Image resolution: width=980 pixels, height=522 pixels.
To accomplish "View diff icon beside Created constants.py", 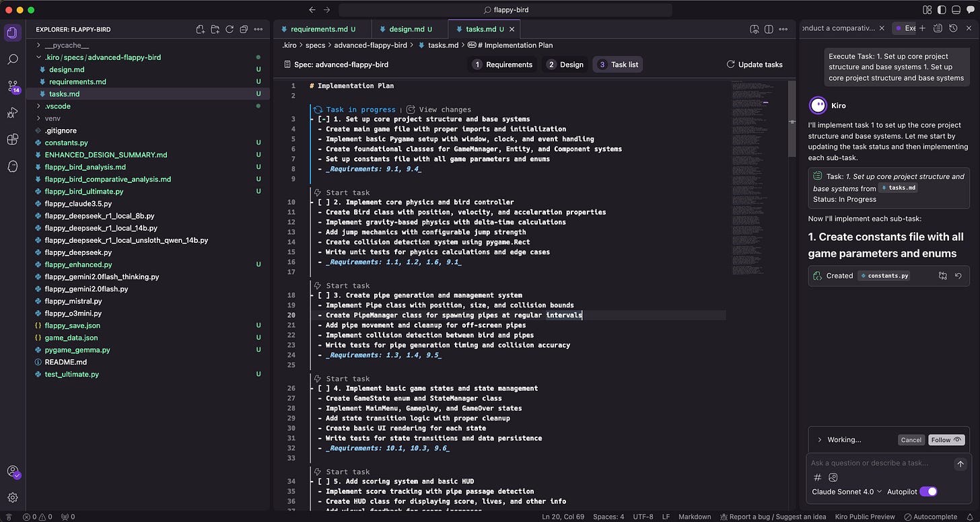I will (x=943, y=276).
